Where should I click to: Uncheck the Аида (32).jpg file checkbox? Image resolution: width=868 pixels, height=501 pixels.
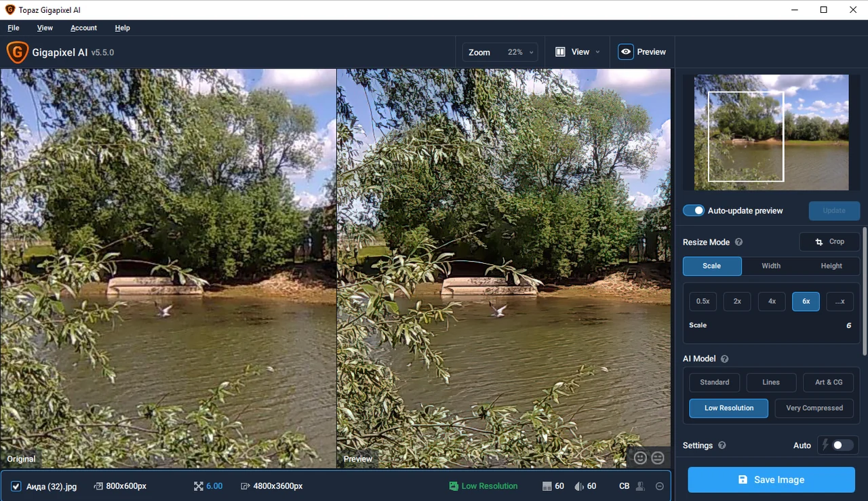pos(16,486)
